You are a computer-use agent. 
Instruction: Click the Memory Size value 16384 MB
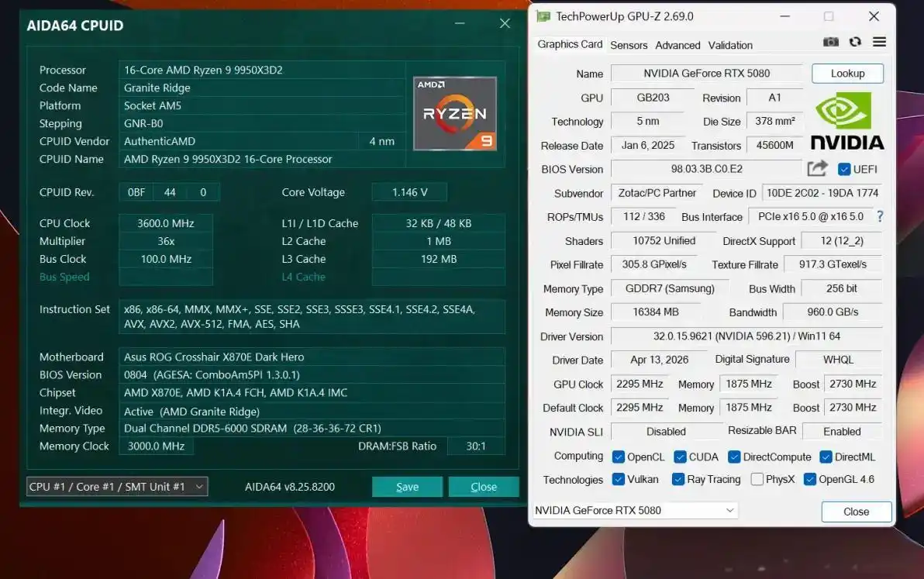(656, 312)
